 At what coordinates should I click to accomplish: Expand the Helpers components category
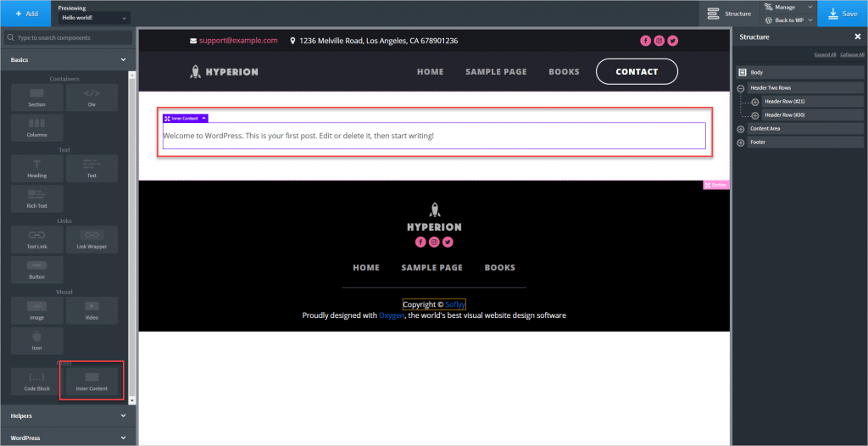click(x=68, y=415)
